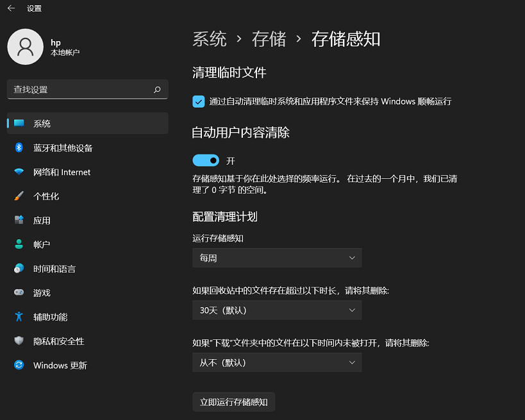Go to 系统 in the breadcrumb
Image resolution: width=525 pixels, height=420 pixels.
pos(210,39)
